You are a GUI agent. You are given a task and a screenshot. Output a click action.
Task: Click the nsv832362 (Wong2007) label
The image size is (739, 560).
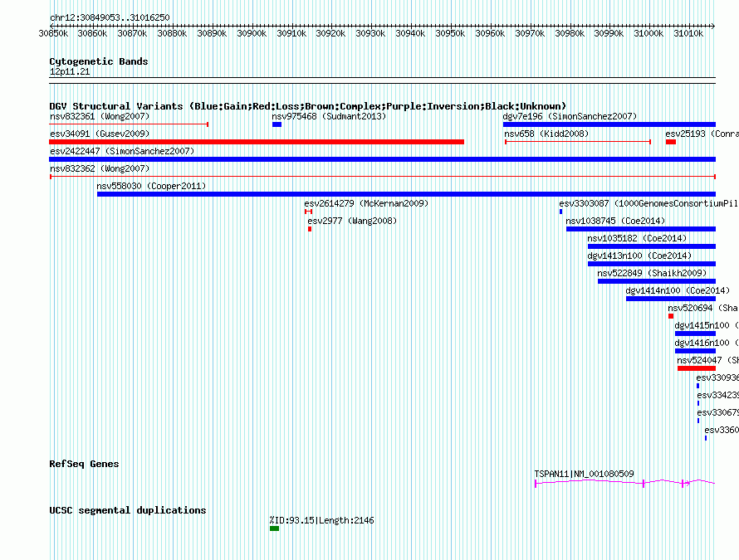[x=100, y=168]
